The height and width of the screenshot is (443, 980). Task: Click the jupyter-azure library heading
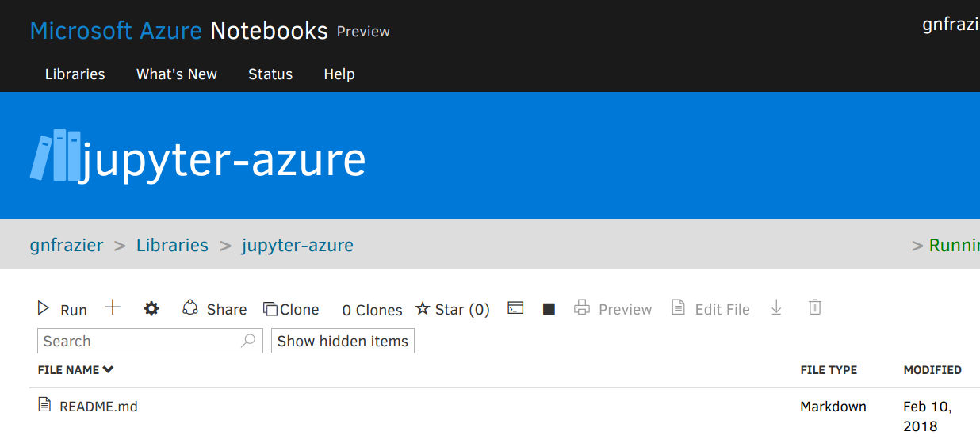click(223, 159)
